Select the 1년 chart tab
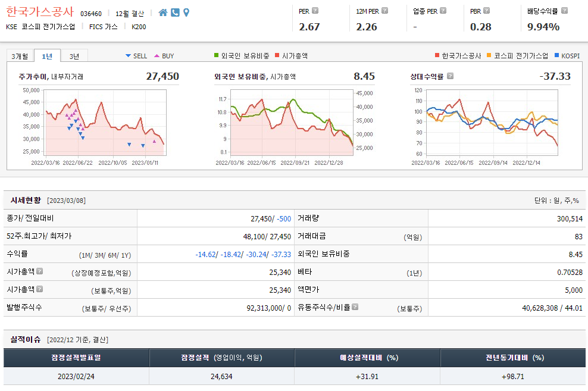The width and height of the screenshot is (588, 391). click(x=47, y=56)
